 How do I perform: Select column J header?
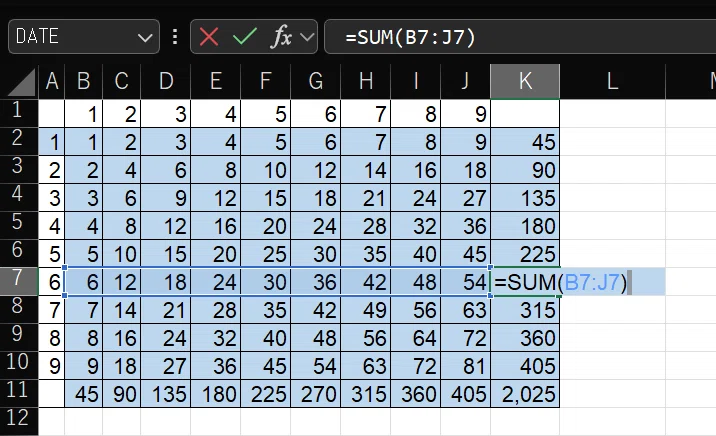(x=465, y=81)
